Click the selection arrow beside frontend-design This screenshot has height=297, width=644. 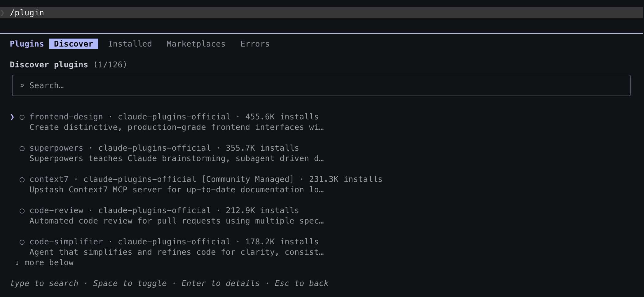12,117
